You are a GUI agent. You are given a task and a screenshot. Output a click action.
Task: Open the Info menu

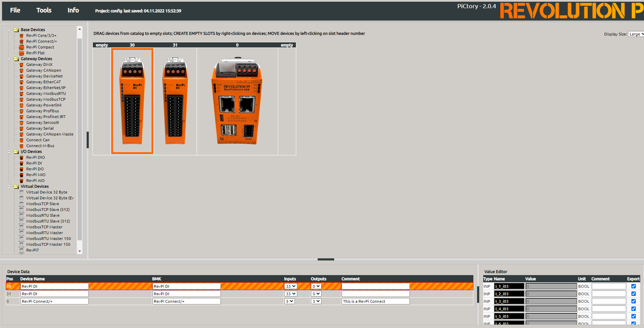pyautogui.click(x=73, y=10)
